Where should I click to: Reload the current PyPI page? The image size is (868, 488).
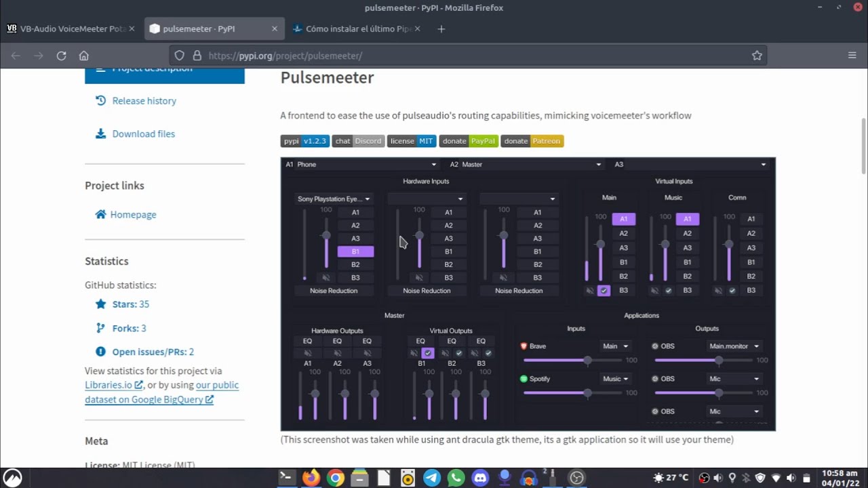click(61, 56)
